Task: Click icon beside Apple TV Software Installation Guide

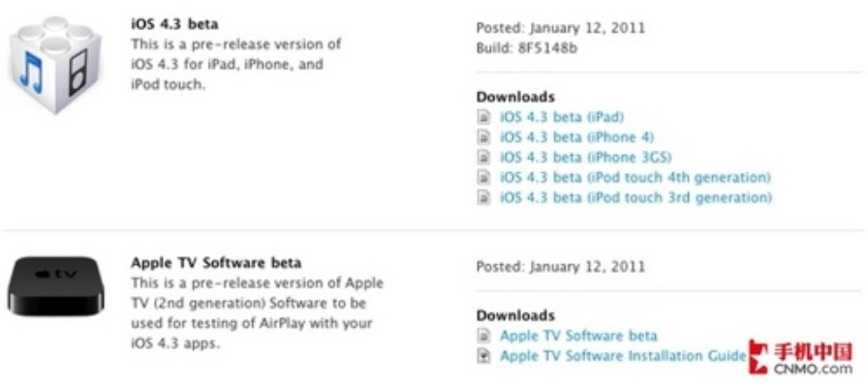Action: (x=484, y=356)
